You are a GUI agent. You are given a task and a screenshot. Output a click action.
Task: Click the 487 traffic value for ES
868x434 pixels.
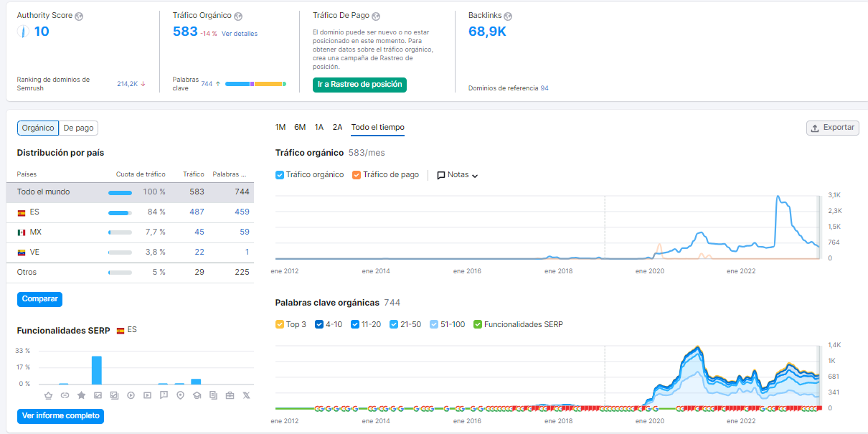[197, 212]
